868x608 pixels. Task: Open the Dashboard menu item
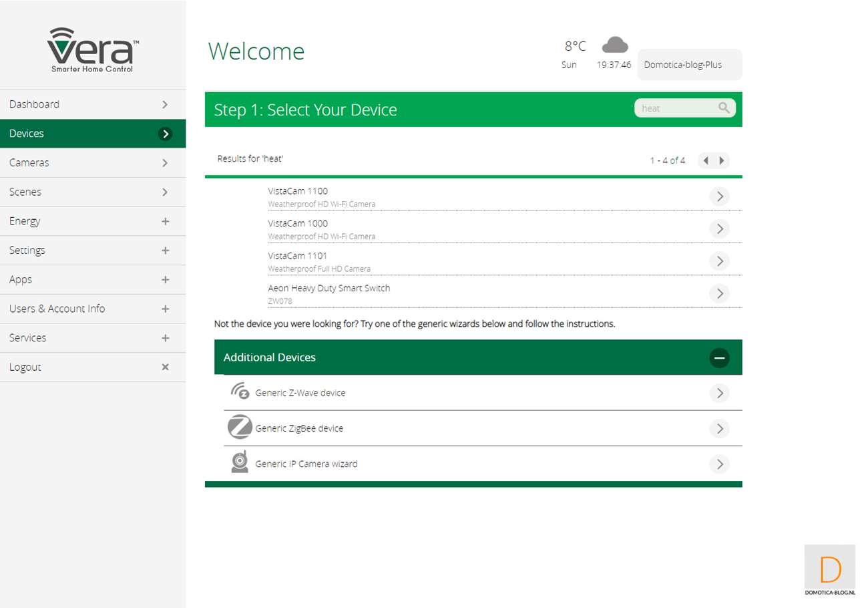coord(93,104)
